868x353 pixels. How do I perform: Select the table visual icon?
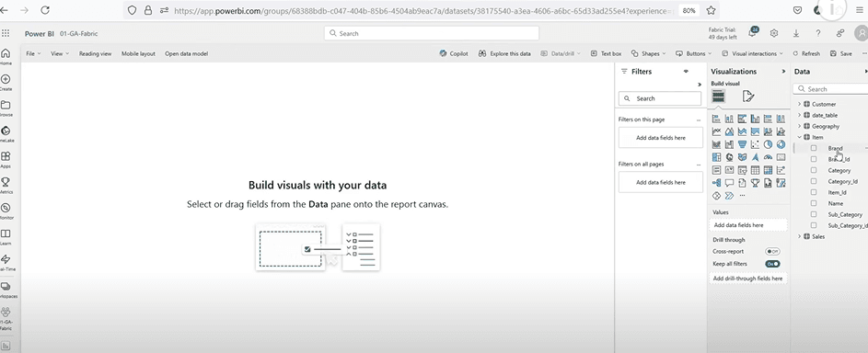pos(755,169)
